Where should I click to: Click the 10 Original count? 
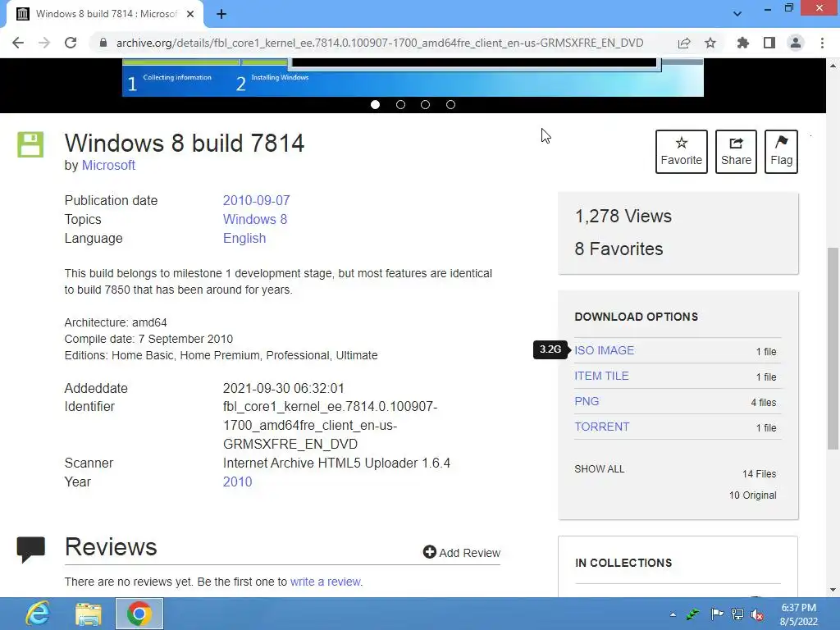tap(753, 495)
